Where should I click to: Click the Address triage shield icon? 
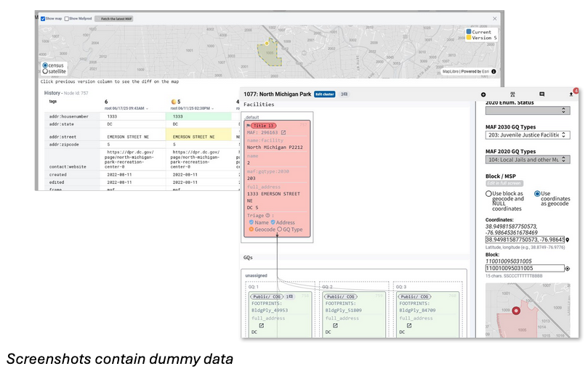(x=273, y=223)
